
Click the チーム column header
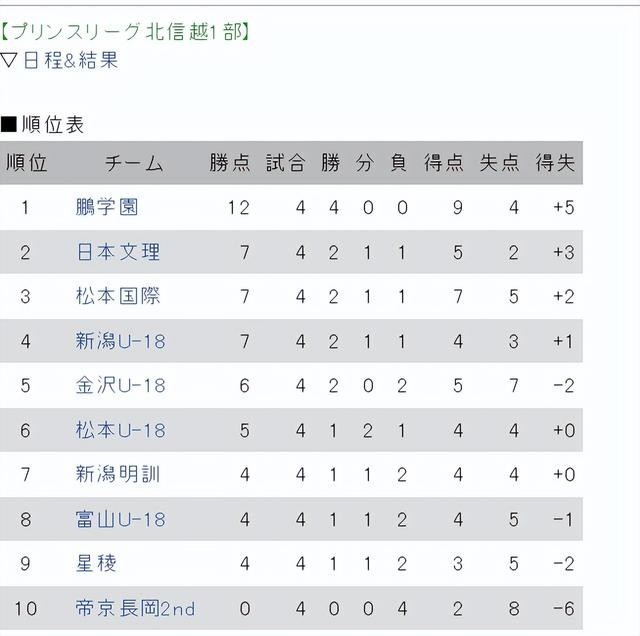(134, 163)
